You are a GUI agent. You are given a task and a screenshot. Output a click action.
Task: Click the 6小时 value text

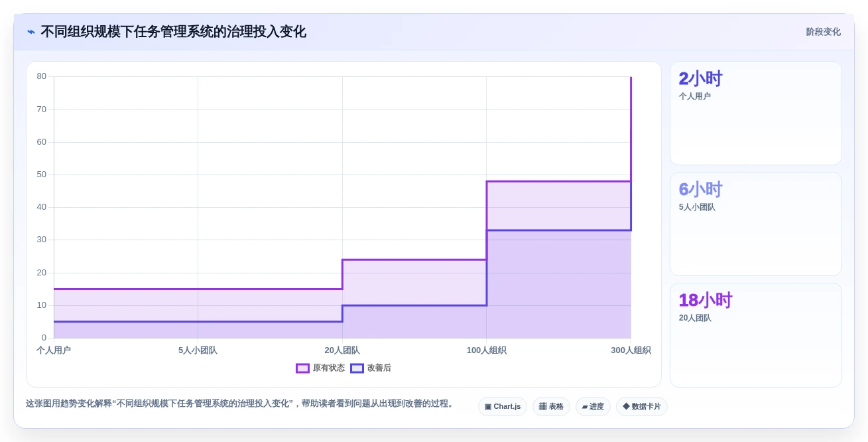pos(700,190)
